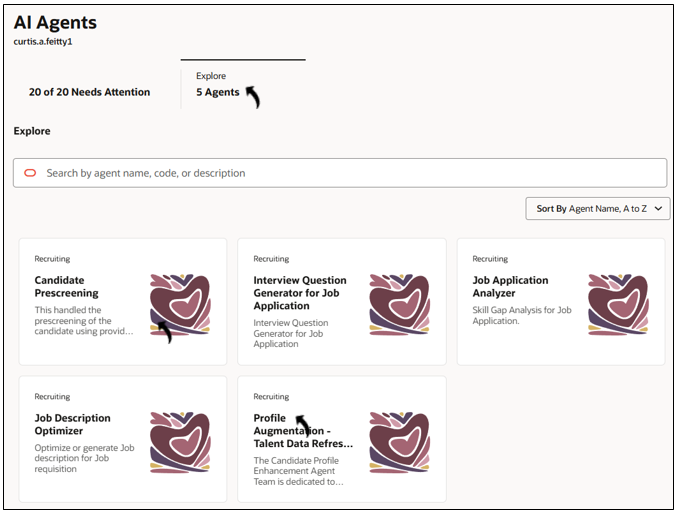The image size is (677, 512).
Task: Open the Job Application Analyzer title
Action: point(510,287)
